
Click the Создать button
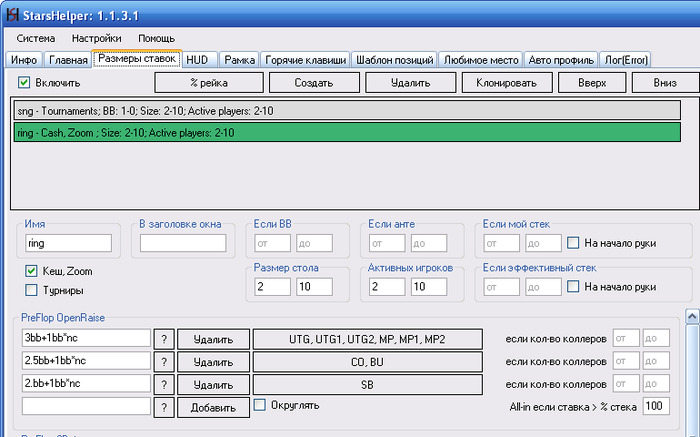click(x=314, y=83)
